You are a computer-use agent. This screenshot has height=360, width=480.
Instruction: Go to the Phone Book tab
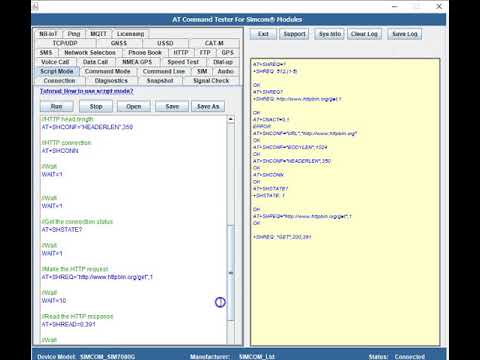(x=145, y=53)
